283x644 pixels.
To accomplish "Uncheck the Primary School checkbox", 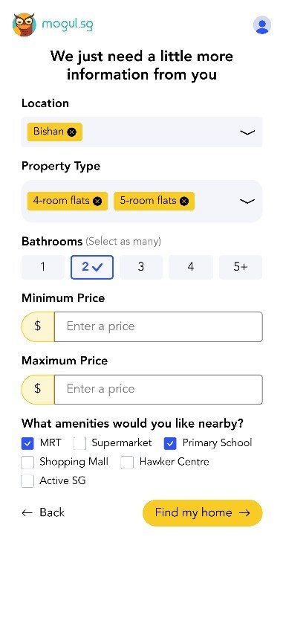I will 170,443.
